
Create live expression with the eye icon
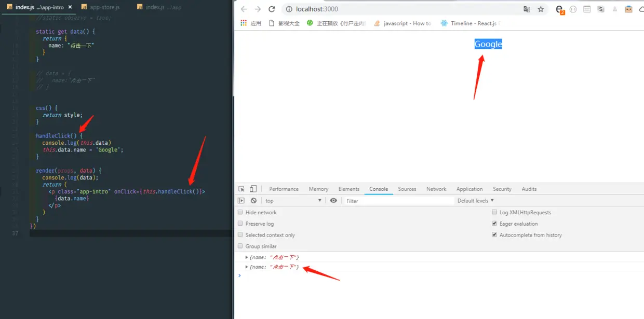[x=333, y=201]
